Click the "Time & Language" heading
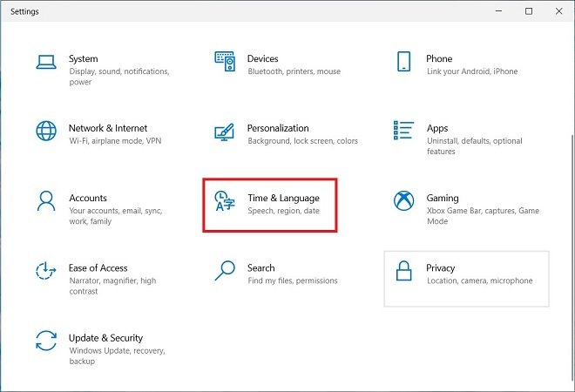This screenshot has height=392, width=575. (x=283, y=198)
